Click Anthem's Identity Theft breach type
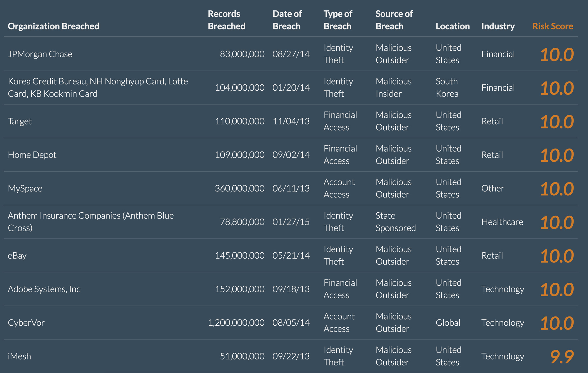588x373 pixels. click(x=338, y=222)
